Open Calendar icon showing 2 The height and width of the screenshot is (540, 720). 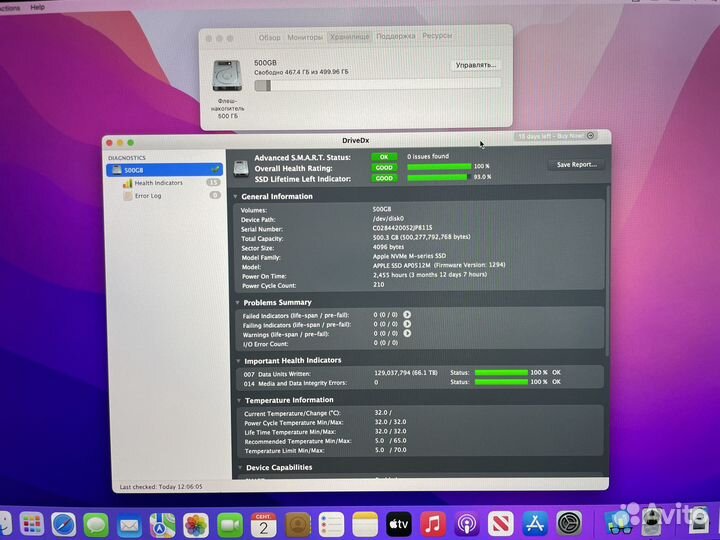pos(264,525)
